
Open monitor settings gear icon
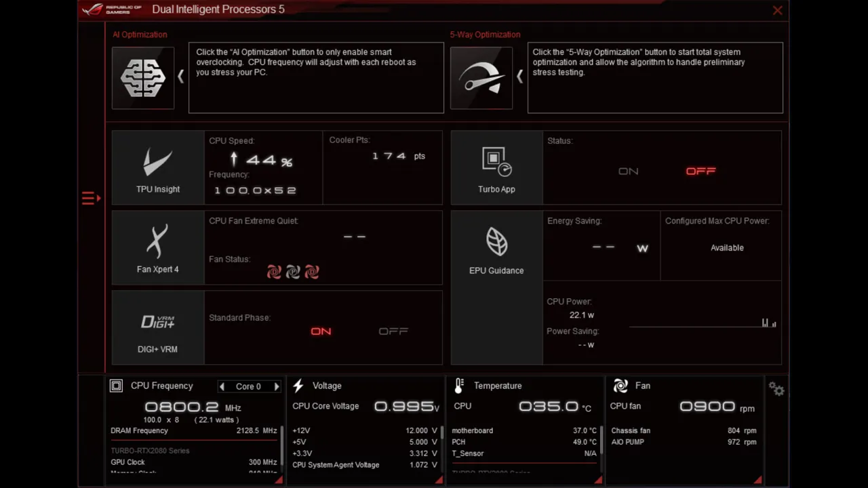777,389
